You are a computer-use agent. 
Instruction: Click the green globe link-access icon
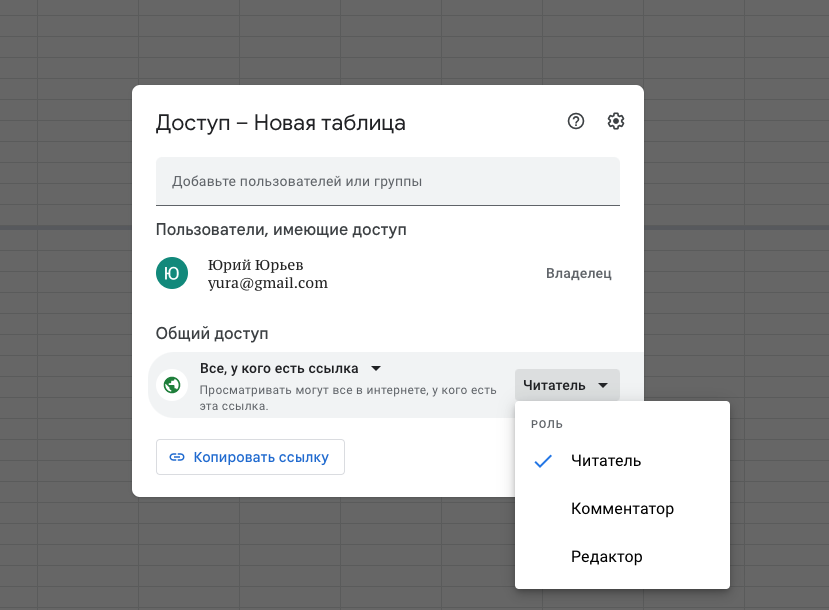(172, 385)
